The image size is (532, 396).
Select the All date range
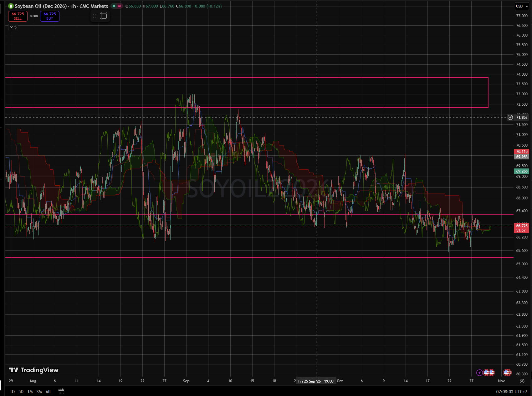[48, 392]
